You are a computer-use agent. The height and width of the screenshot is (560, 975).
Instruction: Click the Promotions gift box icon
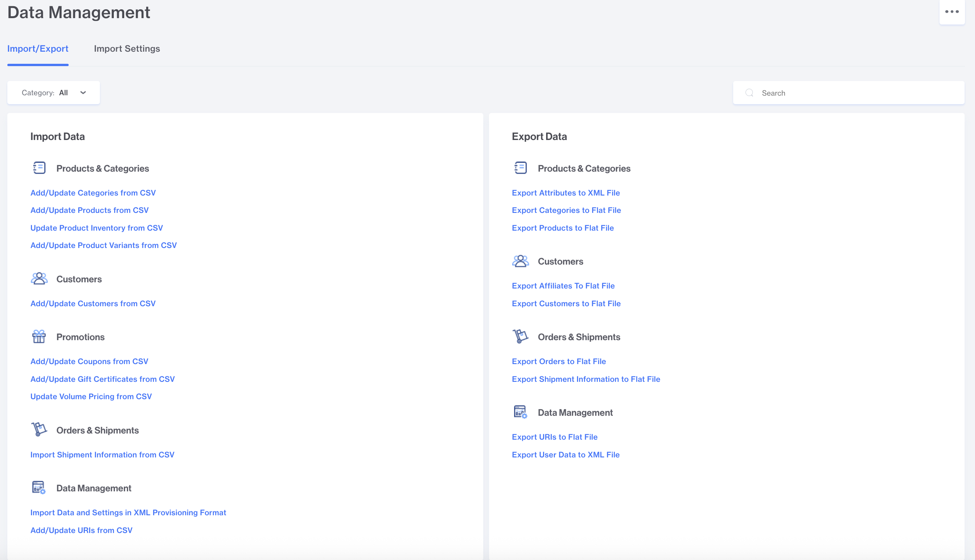(39, 337)
